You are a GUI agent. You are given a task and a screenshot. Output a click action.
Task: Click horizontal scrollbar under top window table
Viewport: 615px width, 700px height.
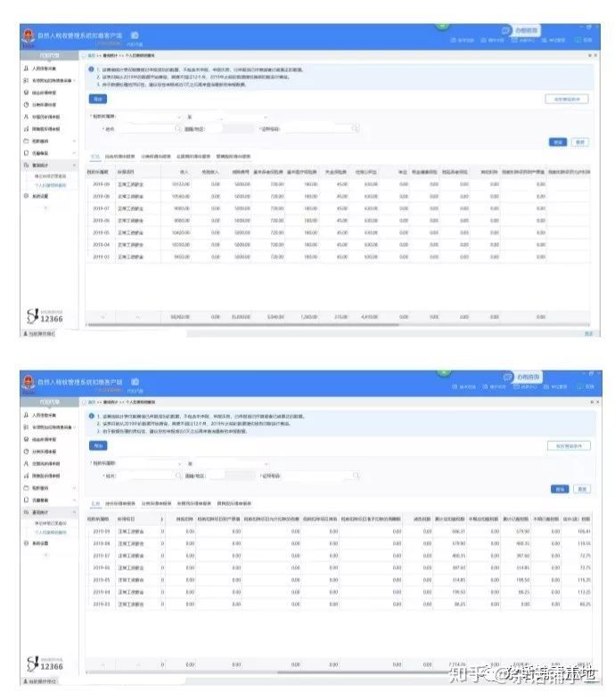[x=243, y=325]
